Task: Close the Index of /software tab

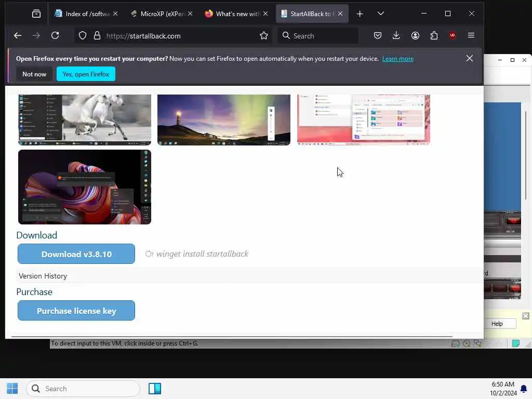Action: pyautogui.click(x=115, y=14)
